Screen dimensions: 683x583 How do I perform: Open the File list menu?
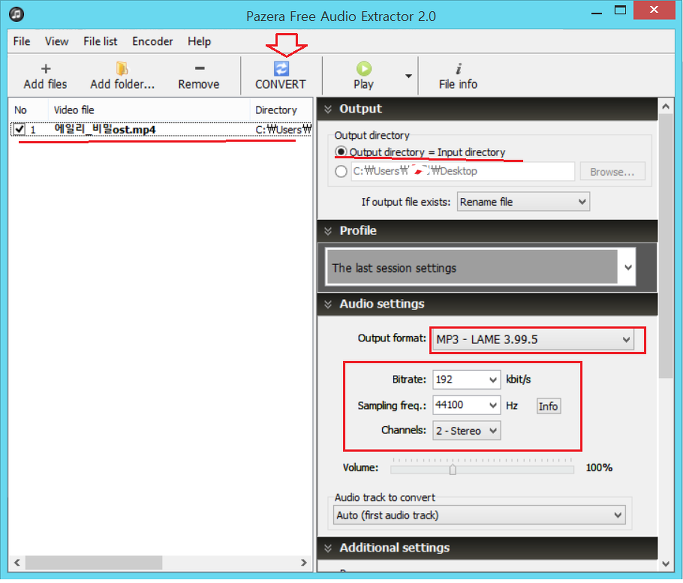100,41
